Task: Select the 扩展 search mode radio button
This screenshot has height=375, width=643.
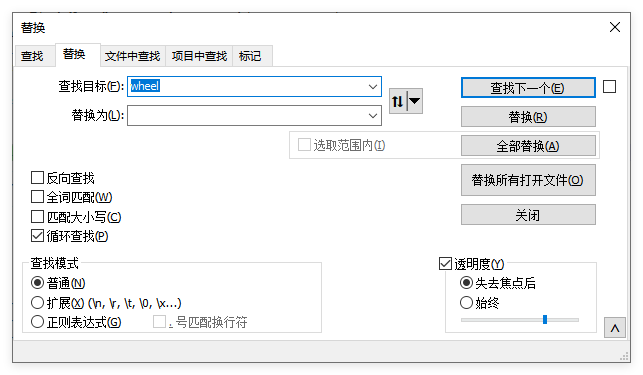Action: pyautogui.click(x=37, y=303)
